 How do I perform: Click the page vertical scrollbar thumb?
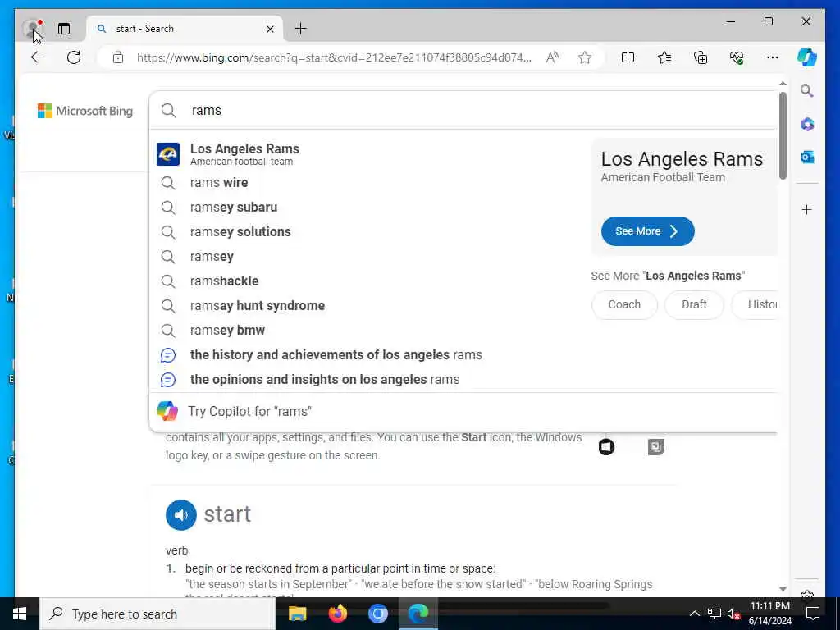[783, 135]
